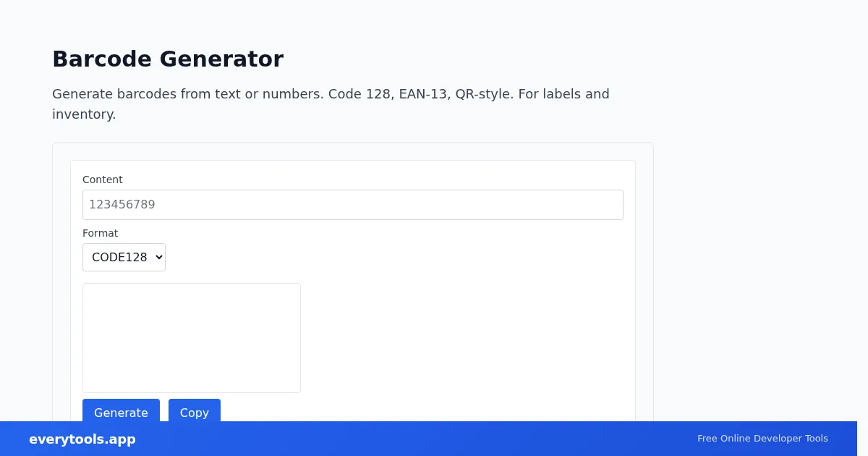Click the Barcode Generator page heading
This screenshot has width=868, height=456.
(168, 59)
